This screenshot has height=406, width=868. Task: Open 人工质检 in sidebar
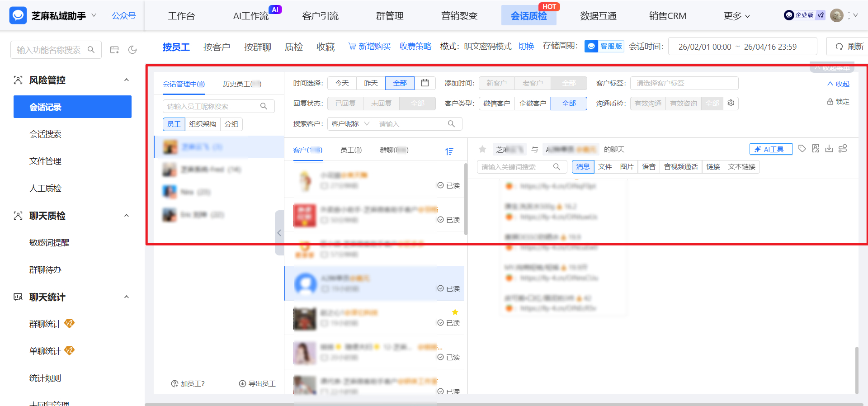(x=45, y=188)
